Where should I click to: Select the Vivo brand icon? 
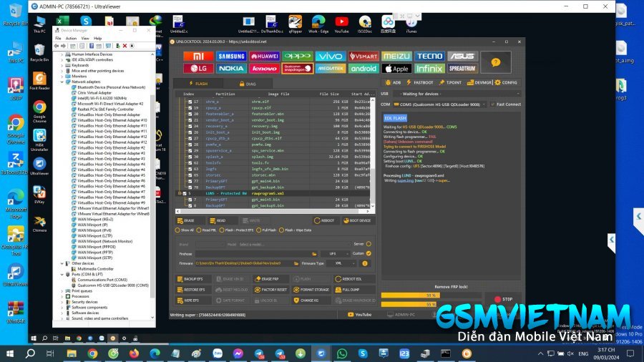click(x=330, y=57)
